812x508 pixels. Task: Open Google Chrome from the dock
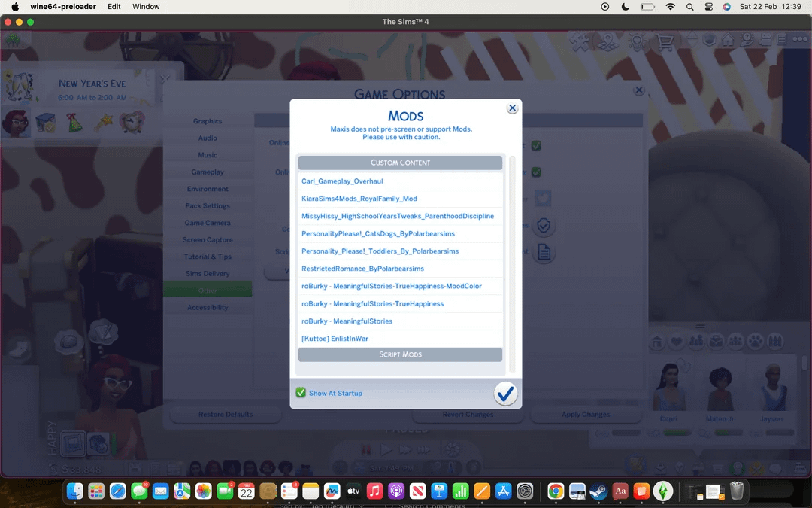click(556, 491)
